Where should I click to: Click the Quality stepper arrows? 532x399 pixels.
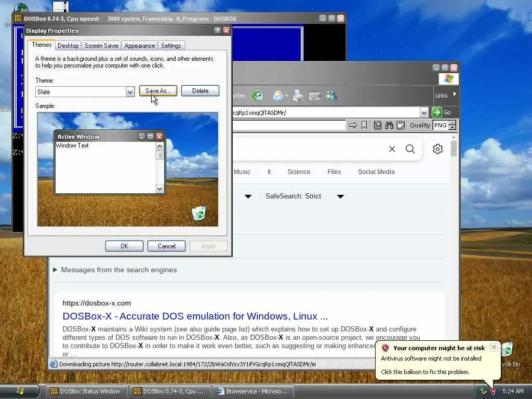click(453, 125)
